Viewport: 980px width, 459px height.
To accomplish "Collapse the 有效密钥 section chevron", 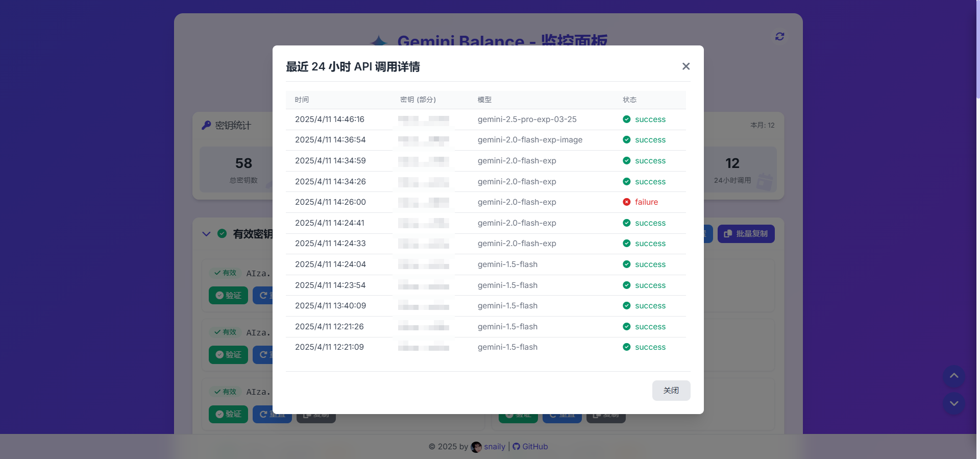I will [206, 234].
